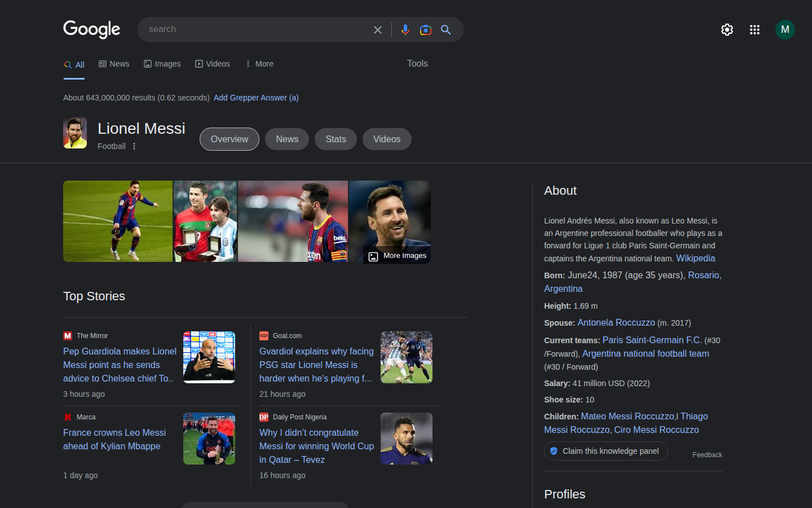
Task: Open Google settings with the gear icon
Action: [x=727, y=30]
